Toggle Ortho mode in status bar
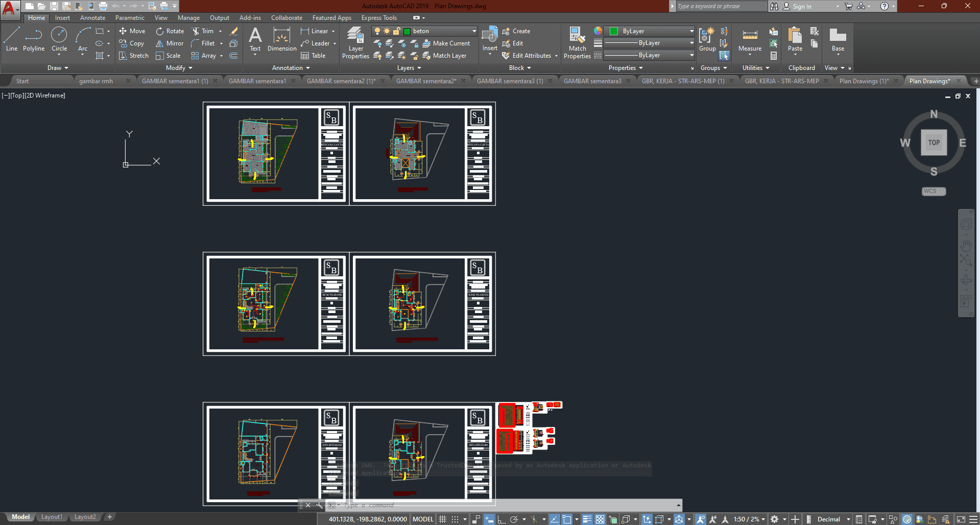Viewport: 980px width, 525px height. (x=501, y=519)
